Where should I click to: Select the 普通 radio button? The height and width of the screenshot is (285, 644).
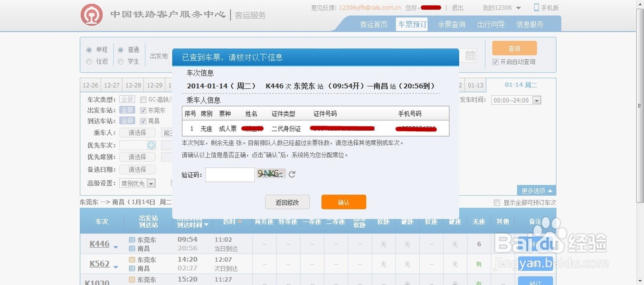[120, 50]
